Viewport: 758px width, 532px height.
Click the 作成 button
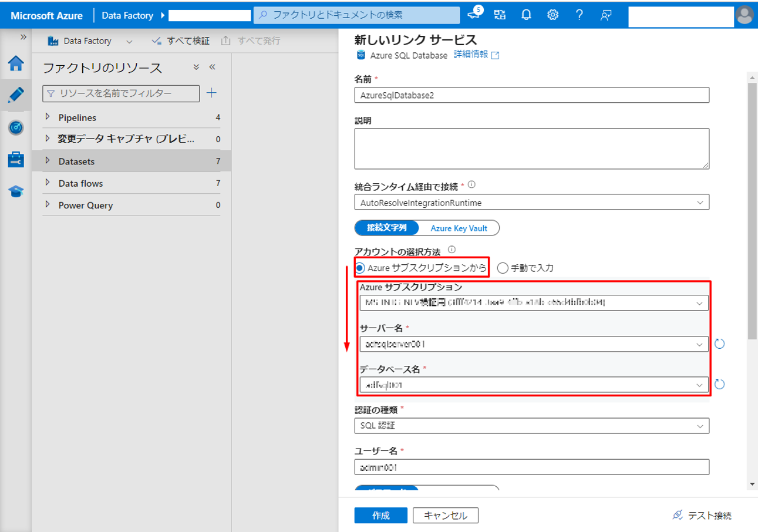pyautogui.click(x=380, y=516)
